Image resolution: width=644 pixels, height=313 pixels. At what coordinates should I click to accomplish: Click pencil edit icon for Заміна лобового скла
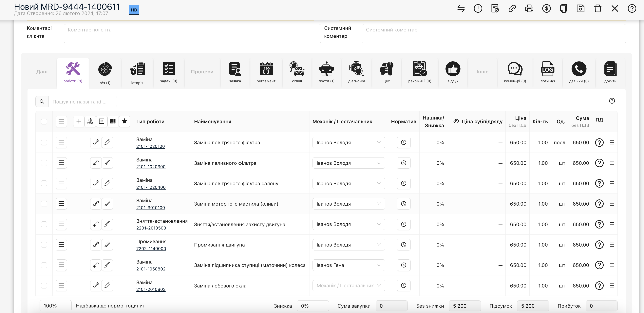(107, 285)
